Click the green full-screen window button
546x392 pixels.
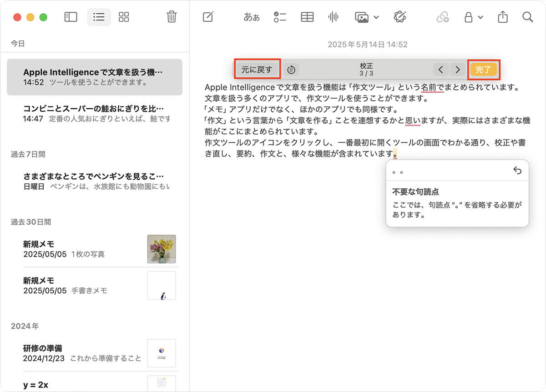coord(43,17)
